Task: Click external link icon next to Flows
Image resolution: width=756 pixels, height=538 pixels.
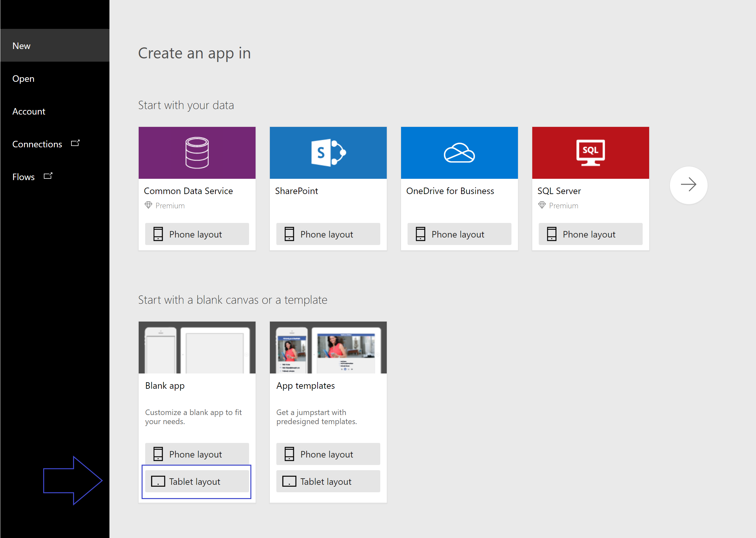Action: (x=48, y=176)
